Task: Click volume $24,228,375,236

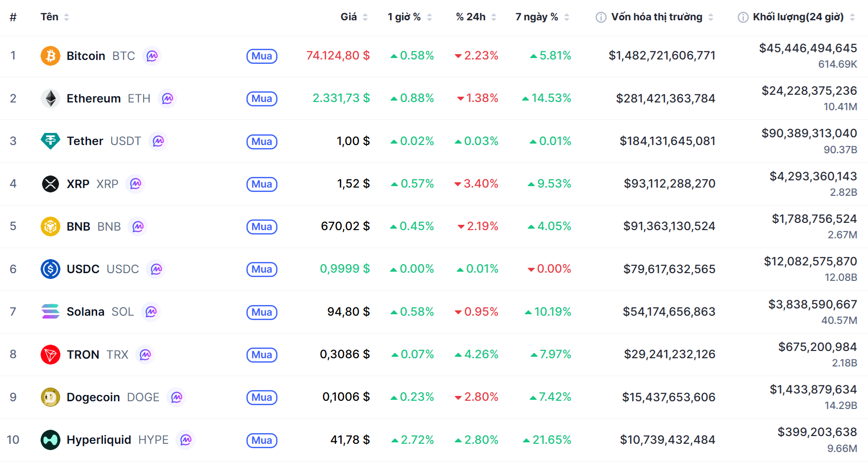Action: pyautogui.click(x=810, y=91)
